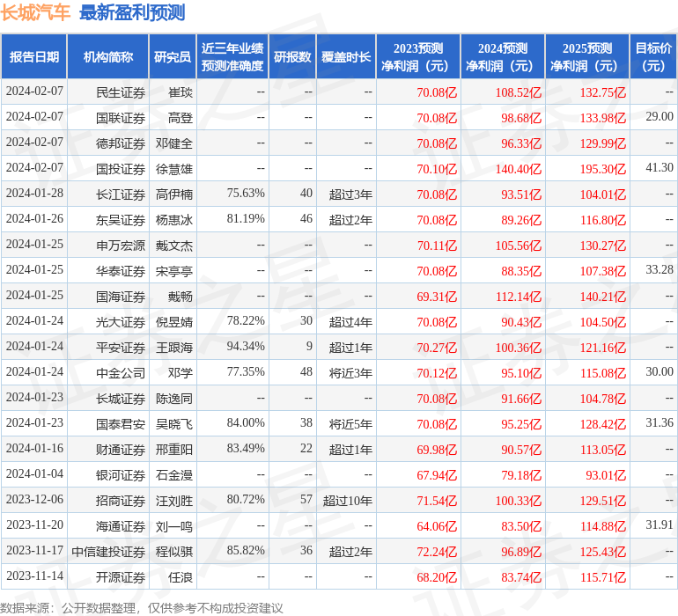This screenshot has height=616, width=678.
Task: Select the 东吴证券 row name
Action: (x=121, y=220)
